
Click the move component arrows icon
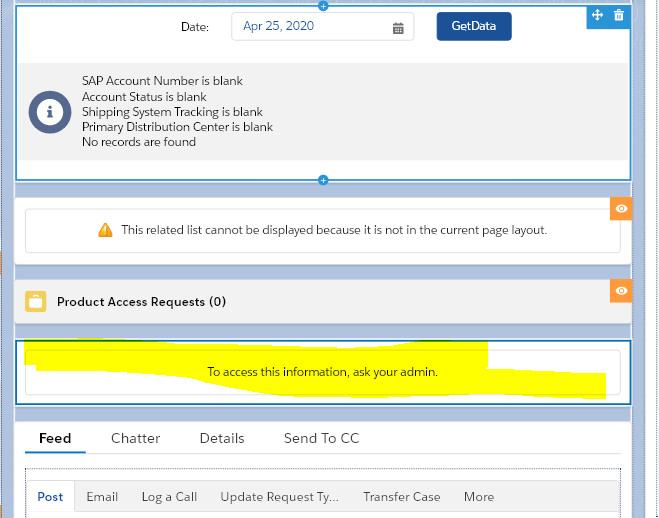coord(596,15)
